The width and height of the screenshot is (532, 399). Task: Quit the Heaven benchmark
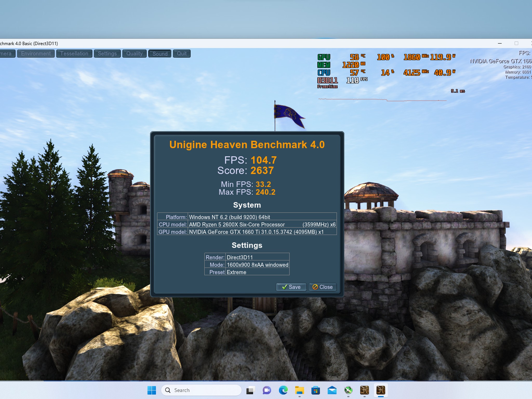click(x=182, y=54)
